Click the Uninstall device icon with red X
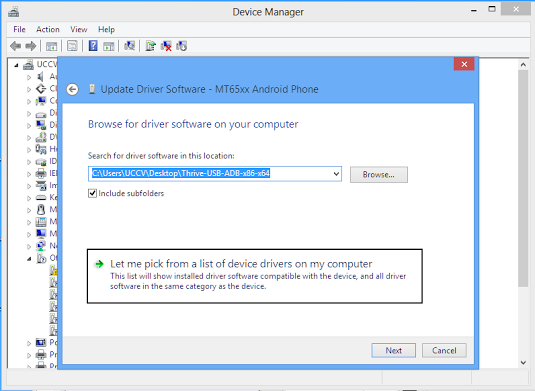Image resolution: width=535 pixels, height=391 pixels. coord(166,46)
